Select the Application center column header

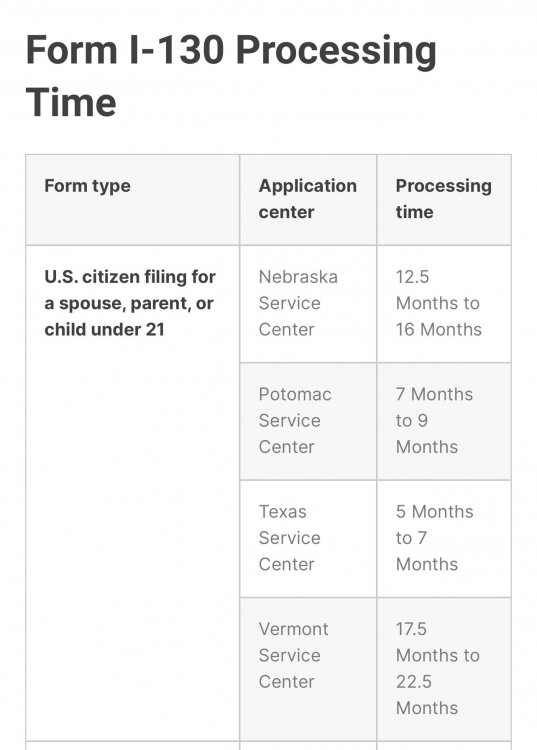308,199
